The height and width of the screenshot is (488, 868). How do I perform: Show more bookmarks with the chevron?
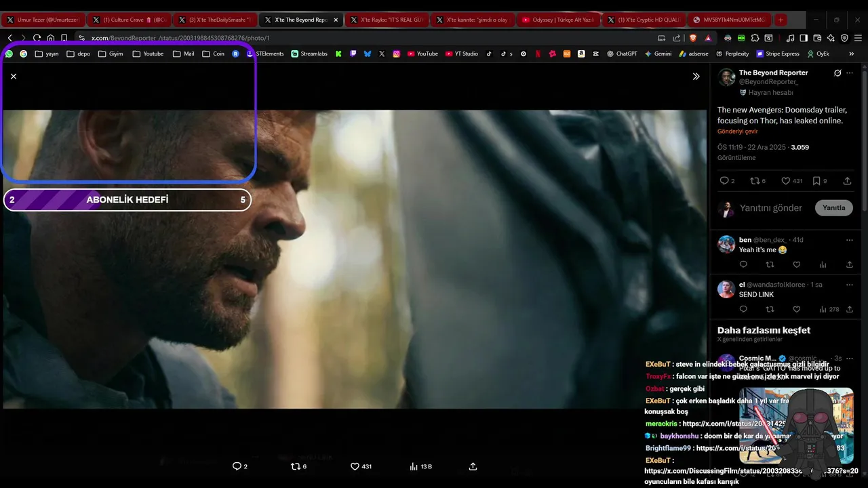[x=852, y=54]
